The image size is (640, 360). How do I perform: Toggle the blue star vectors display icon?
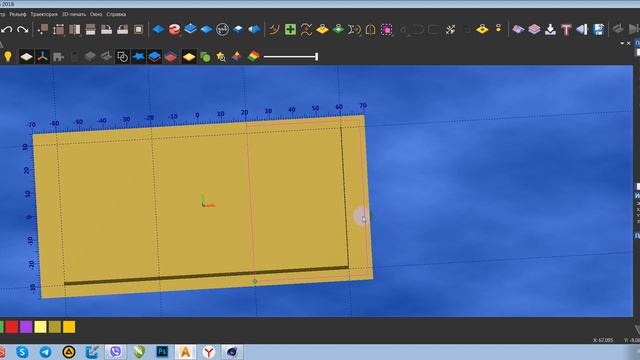click(x=139, y=56)
